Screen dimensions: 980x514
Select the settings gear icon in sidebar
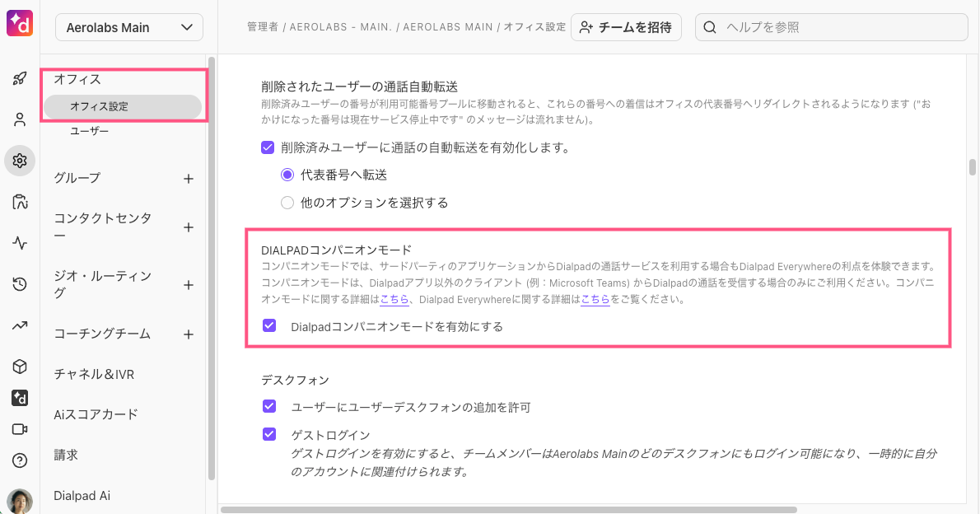20,161
